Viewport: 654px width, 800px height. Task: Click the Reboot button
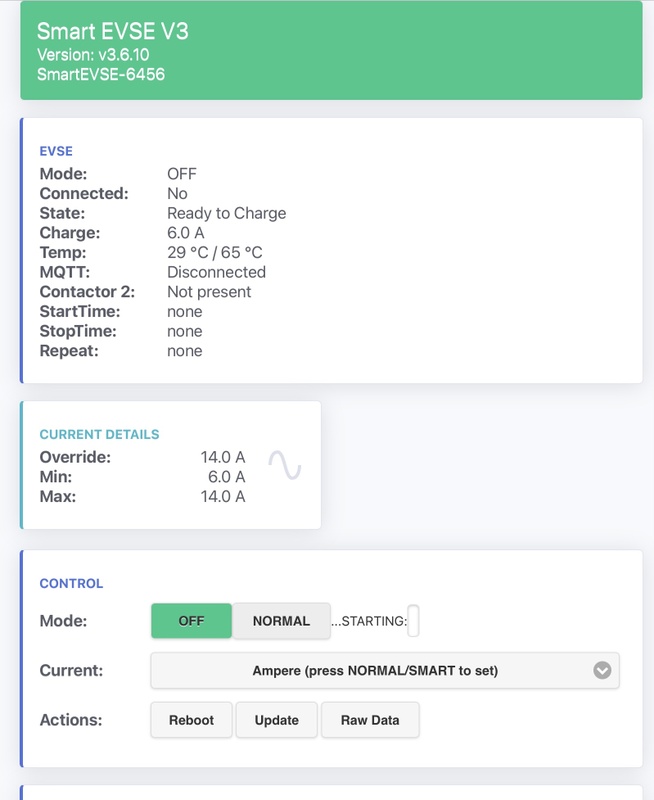tap(191, 720)
